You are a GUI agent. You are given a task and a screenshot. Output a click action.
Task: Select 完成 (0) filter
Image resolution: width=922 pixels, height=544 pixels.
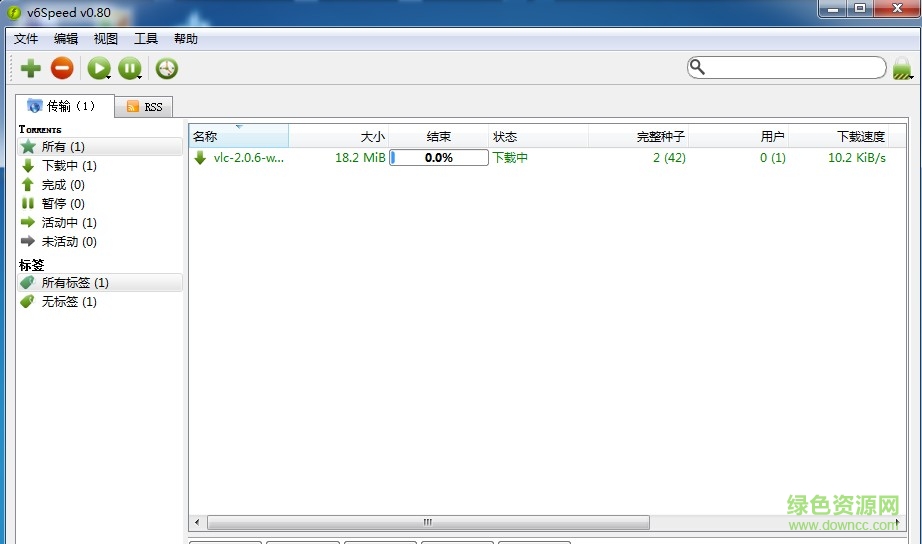coord(100,185)
